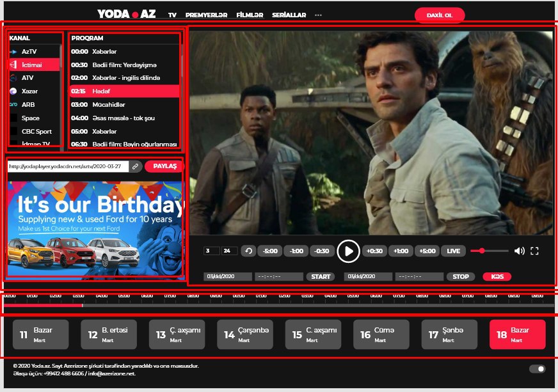Open the TV menu item
The height and width of the screenshot is (392, 558).
pos(172,15)
